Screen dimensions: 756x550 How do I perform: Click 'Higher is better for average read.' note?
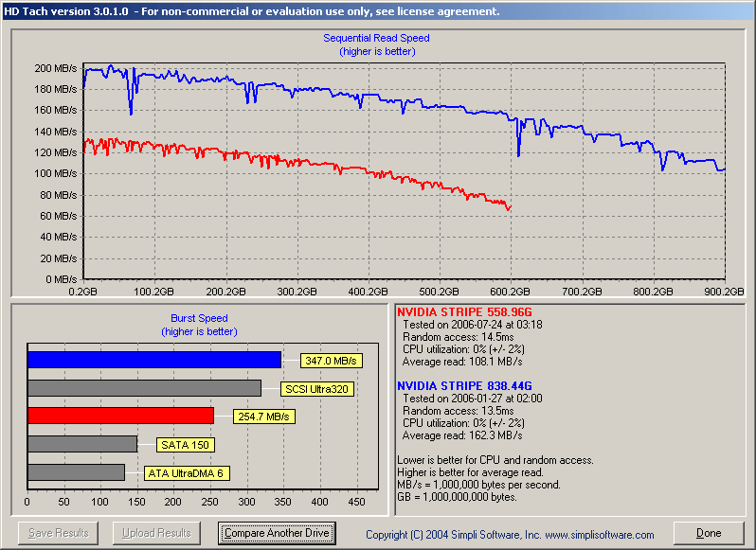470,472
